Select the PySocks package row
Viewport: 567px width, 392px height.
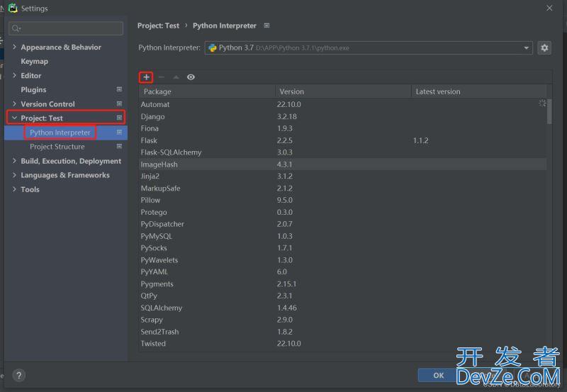343,247
